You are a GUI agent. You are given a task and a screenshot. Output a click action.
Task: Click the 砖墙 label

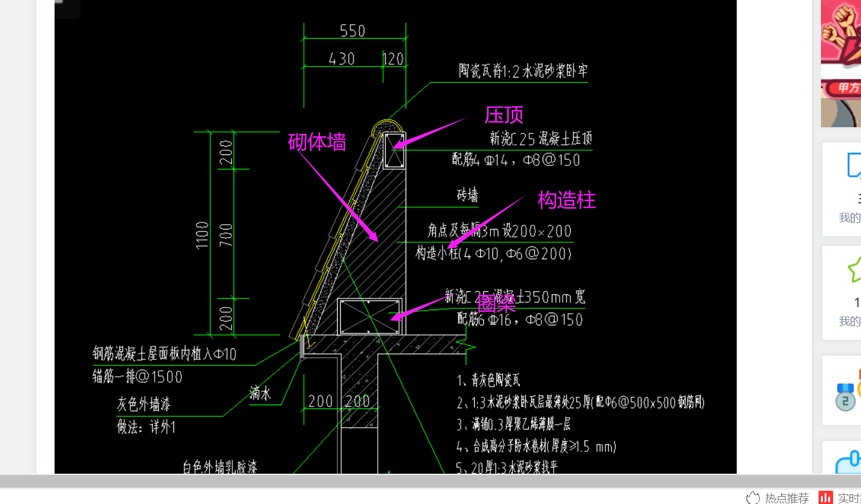point(467,195)
